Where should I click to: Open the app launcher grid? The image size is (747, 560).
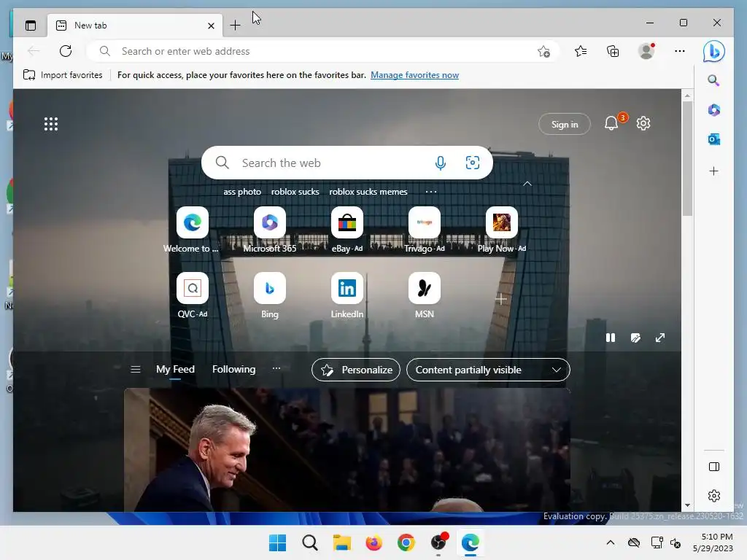tap(51, 124)
